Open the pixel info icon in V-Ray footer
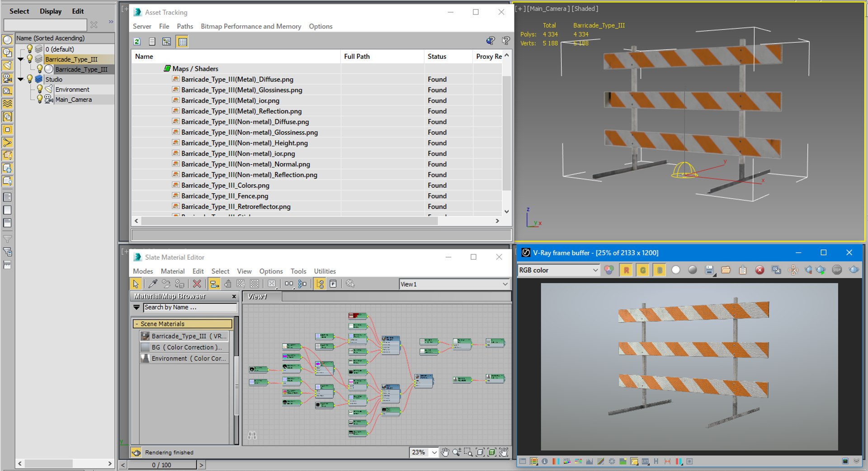The width and height of the screenshot is (868, 471). (545, 461)
